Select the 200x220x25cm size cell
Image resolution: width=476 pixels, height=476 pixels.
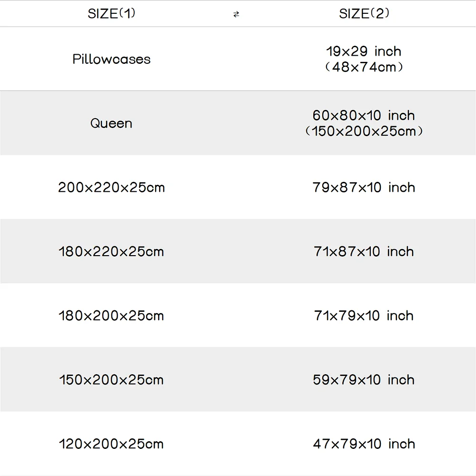tap(111, 187)
